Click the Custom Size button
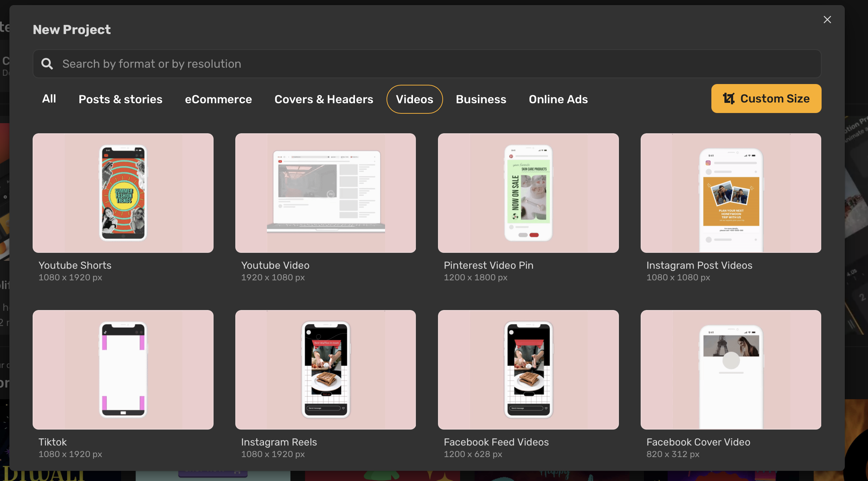Screen dimensions: 868x481 (766, 99)
